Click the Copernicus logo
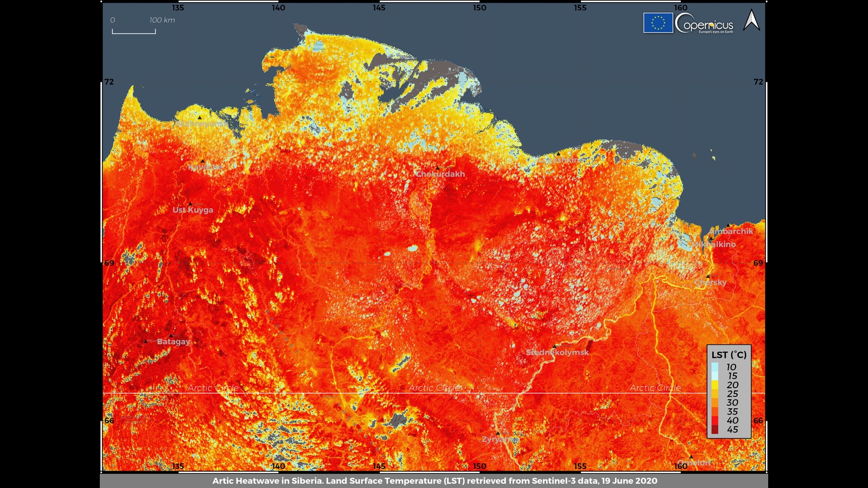Viewport: 868px width, 488px height. [x=704, y=23]
